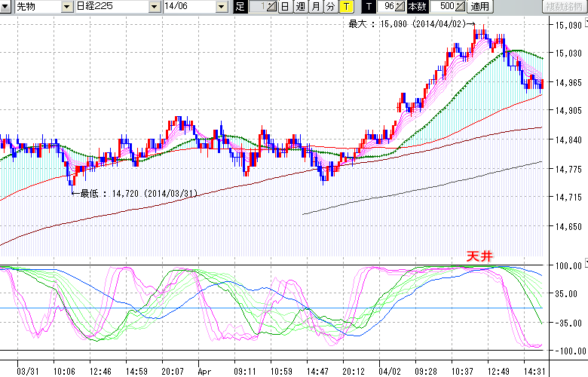588x377 pixels.
Task: Click the 適用 apply button
Action: (479, 7)
